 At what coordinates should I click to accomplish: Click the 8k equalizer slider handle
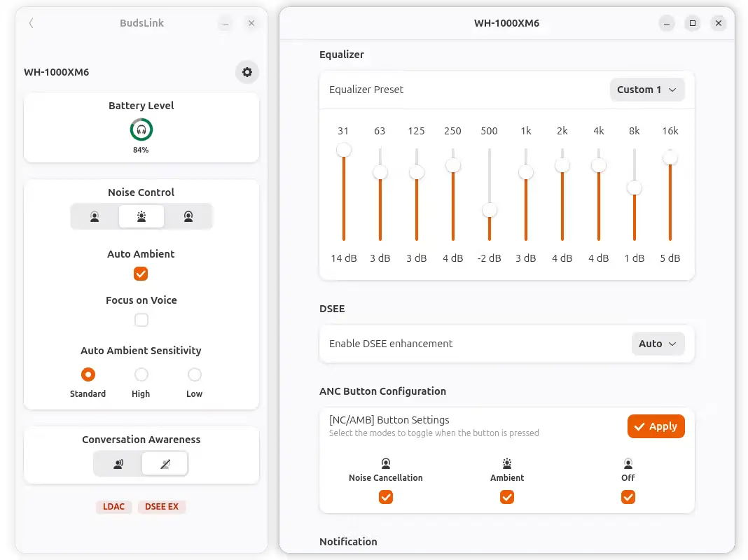click(x=635, y=188)
